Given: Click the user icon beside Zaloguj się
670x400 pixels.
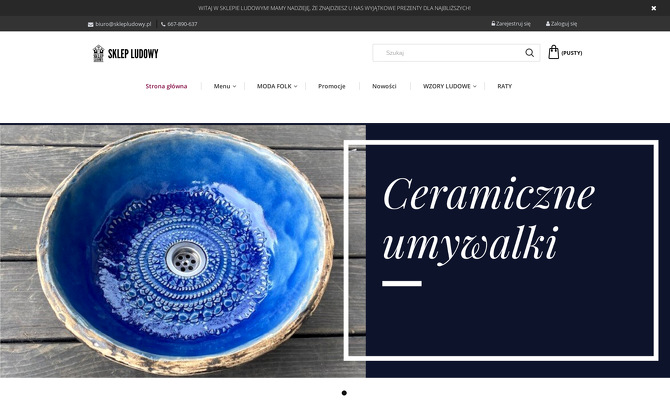Looking at the screenshot, I should click(548, 24).
